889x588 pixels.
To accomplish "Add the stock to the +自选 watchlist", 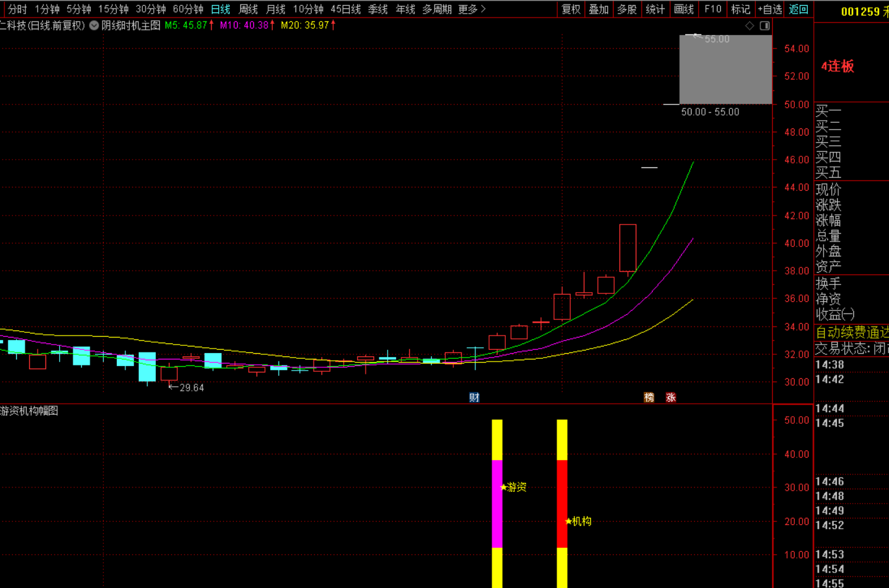I will tap(770, 9).
